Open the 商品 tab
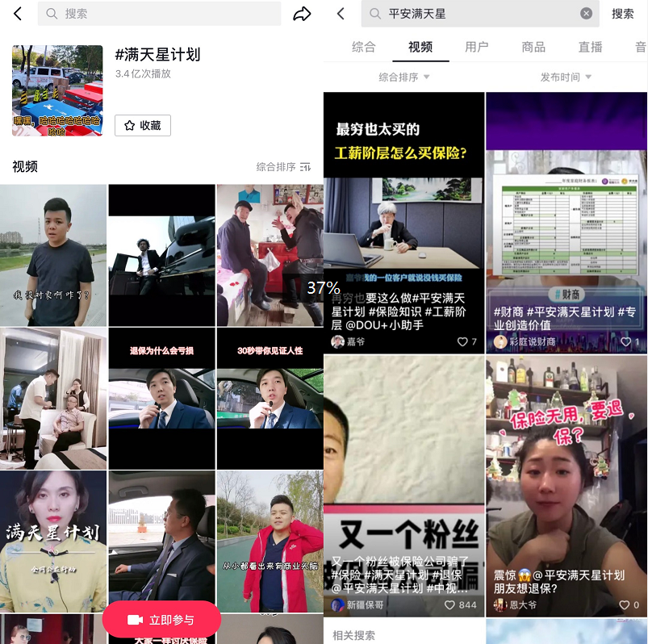648x644 pixels. coord(533,47)
